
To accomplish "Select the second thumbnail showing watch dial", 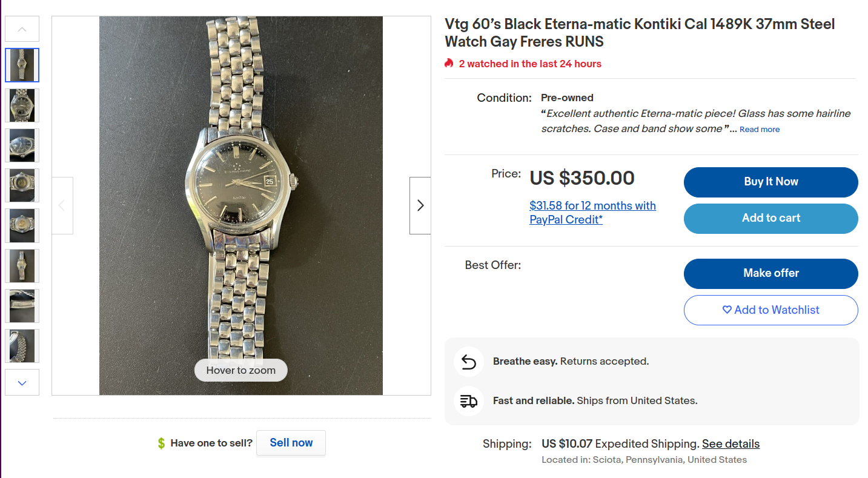I will point(22,105).
